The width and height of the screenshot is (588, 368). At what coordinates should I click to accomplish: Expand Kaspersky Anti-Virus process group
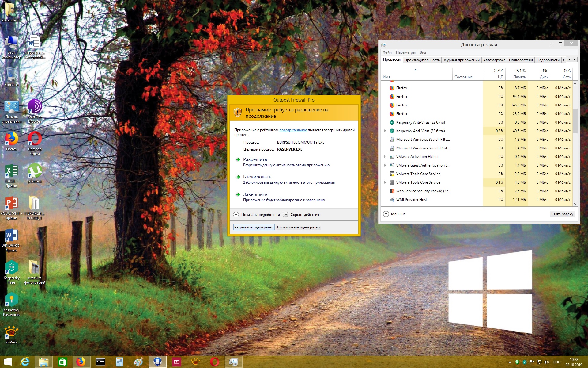385,131
